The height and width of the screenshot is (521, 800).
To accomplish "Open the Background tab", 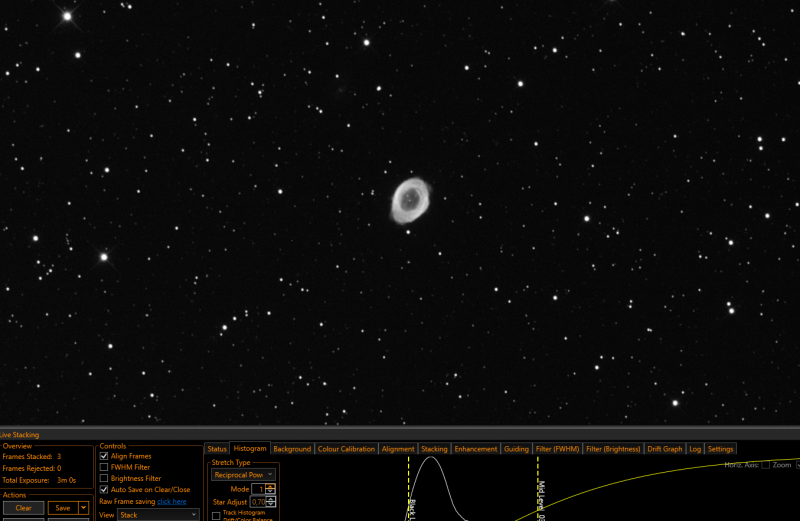I will 292,449.
